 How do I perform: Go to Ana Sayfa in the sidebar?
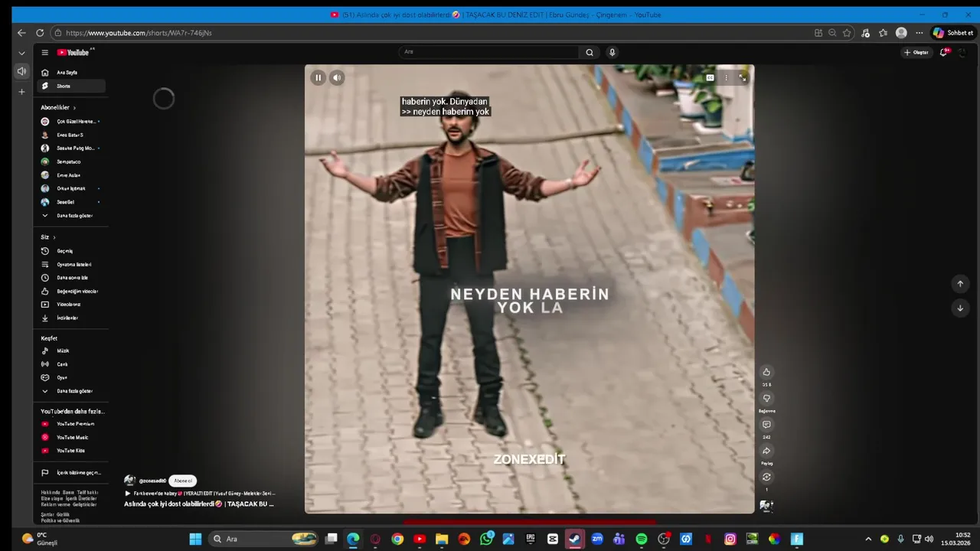click(x=70, y=73)
